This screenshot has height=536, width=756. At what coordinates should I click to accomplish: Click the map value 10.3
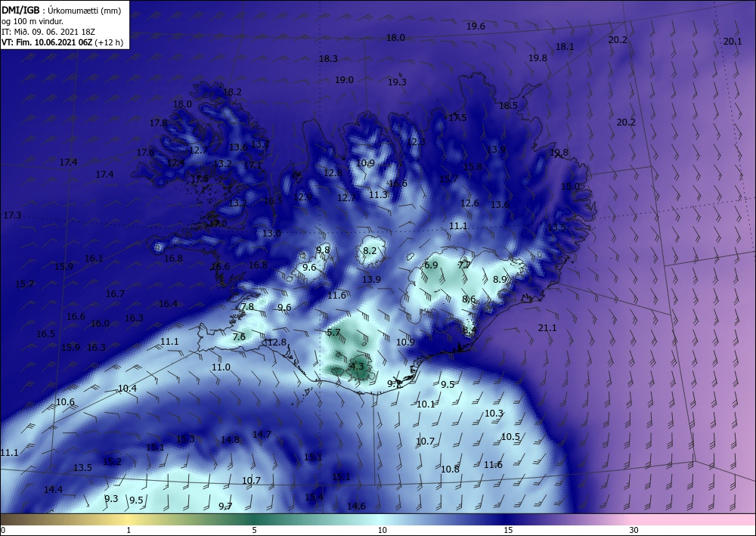click(494, 414)
